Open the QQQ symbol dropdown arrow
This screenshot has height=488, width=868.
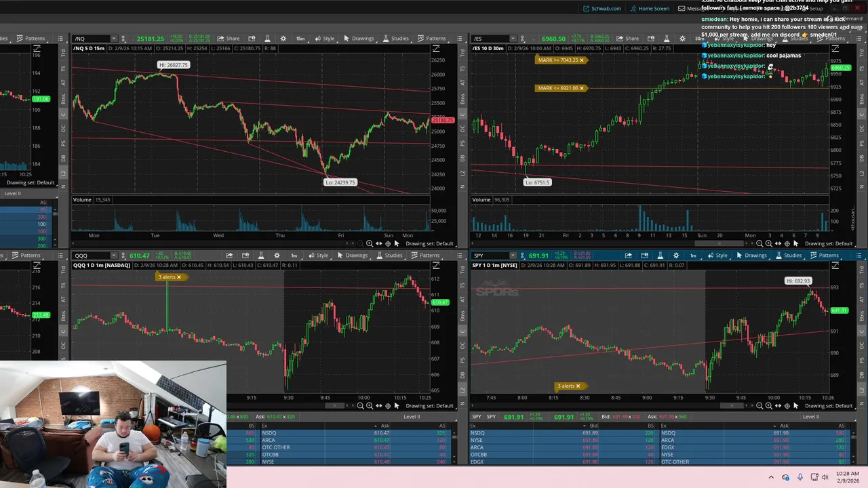click(114, 256)
